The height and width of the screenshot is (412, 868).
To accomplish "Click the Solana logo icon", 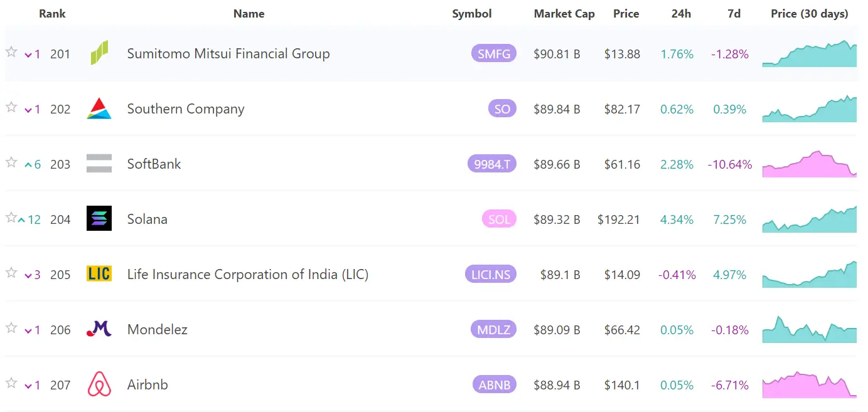I will (x=99, y=219).
